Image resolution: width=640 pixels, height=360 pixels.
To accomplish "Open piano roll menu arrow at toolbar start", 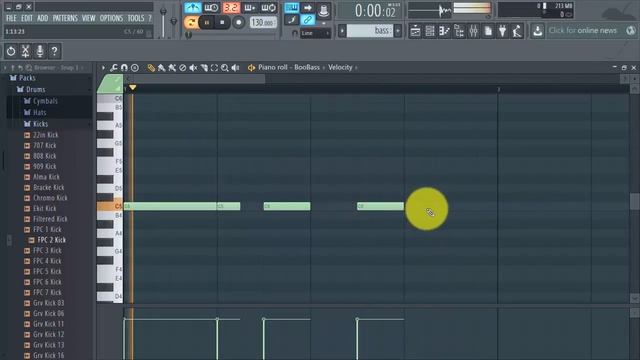I will click(x=103, y=68).
